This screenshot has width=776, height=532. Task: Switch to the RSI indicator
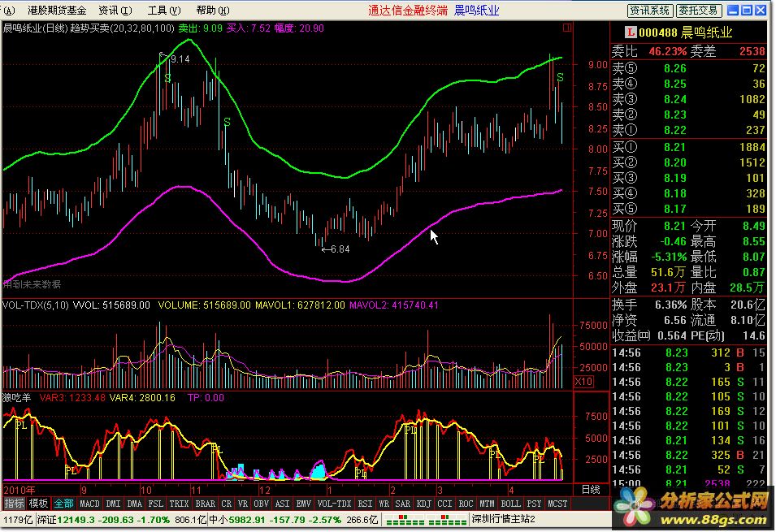click(x=365, y=504)
